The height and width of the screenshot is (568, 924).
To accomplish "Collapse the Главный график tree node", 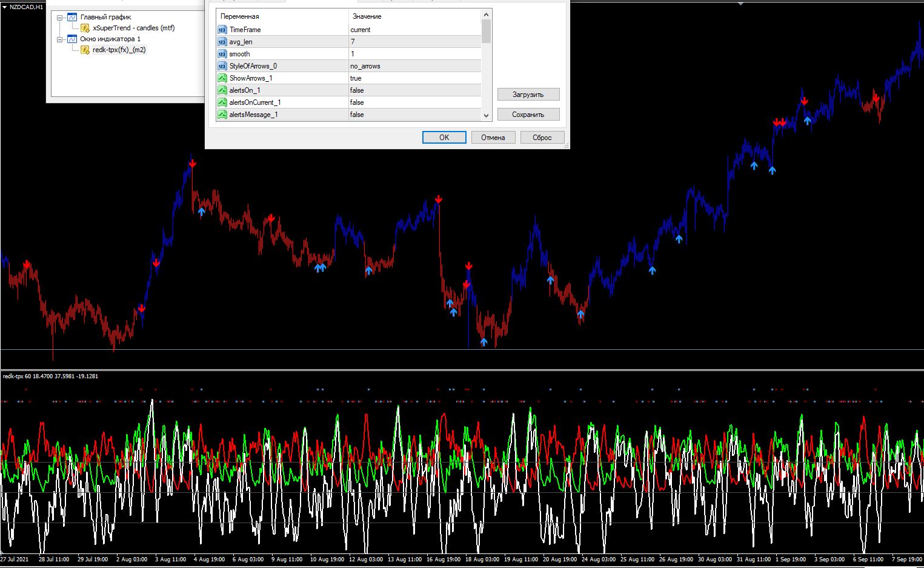I will tap(60, 18).
